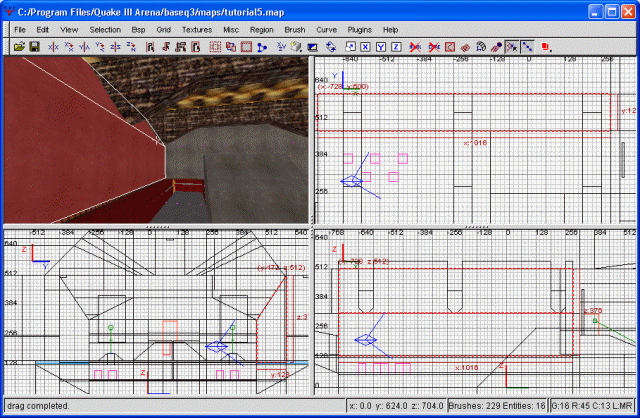
Task: Toggle the Y axis scale lock
Action: [381, 47]
